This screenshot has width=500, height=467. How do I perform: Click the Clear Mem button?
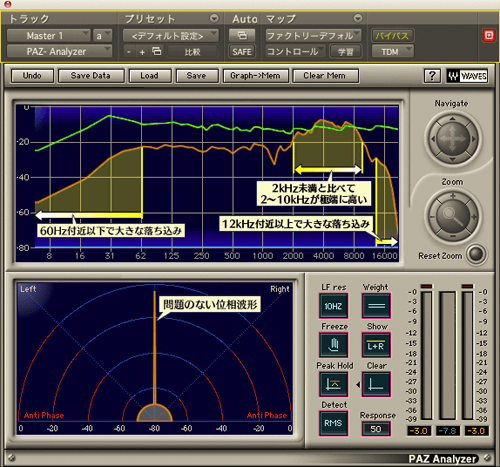325,76
